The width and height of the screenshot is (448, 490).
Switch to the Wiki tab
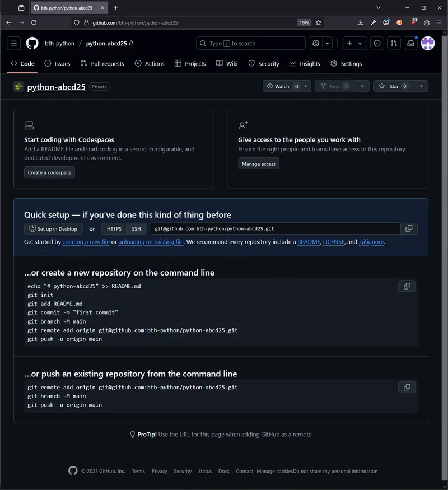tap(227, 63)
